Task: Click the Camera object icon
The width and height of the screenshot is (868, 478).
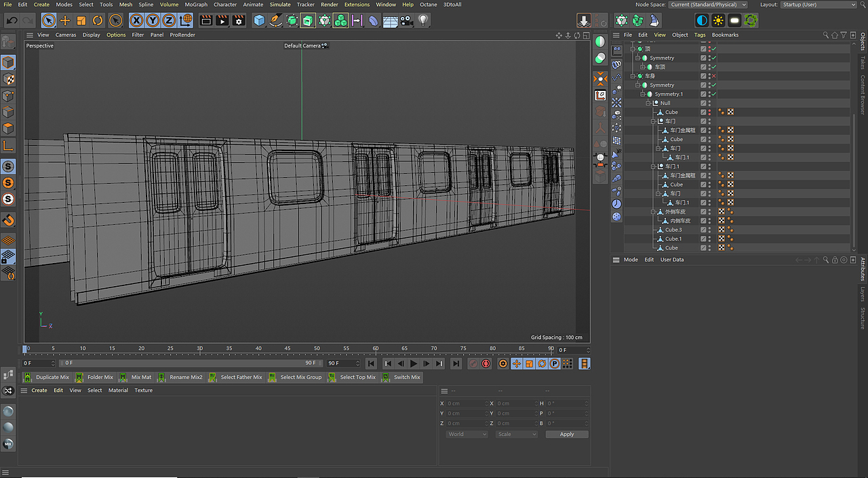Action: pos(406,20)
